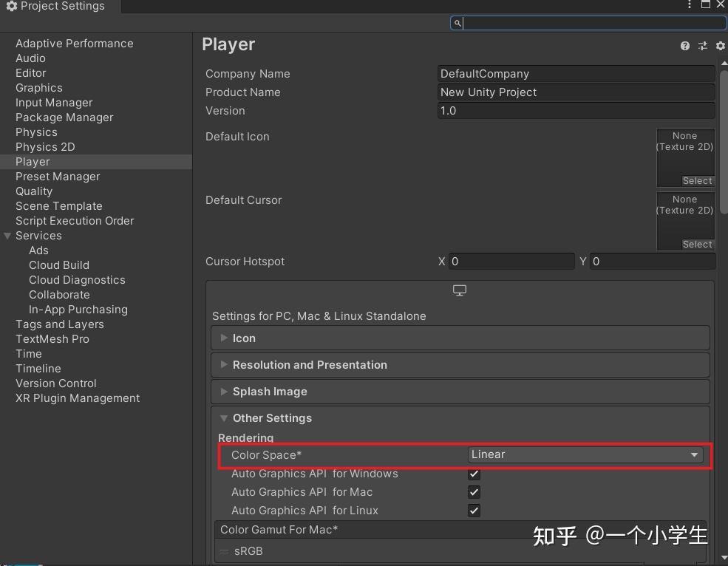Image resolution: width=728 pixels, height=566 pixels.
Task: Go to XR Plugin Management settings
Action: point(78,398)
